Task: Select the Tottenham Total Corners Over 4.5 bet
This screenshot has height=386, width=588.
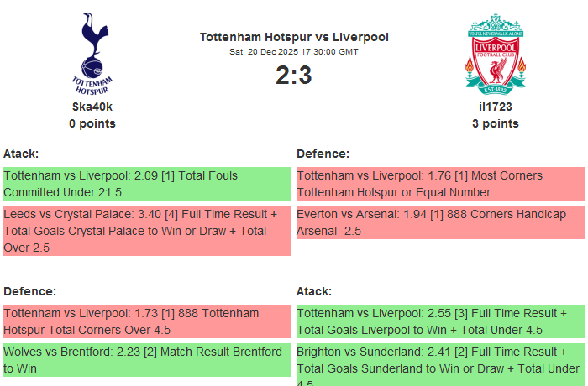Action: coord(147,321)
